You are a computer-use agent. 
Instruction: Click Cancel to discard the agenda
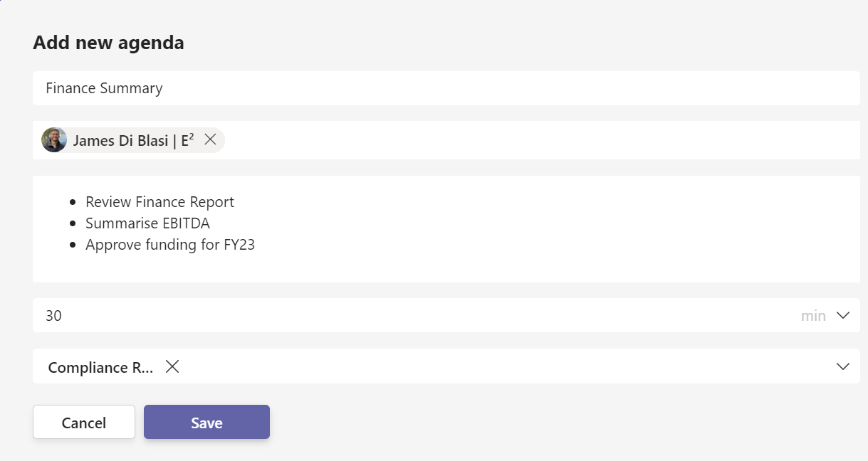[x=83, y=422]
